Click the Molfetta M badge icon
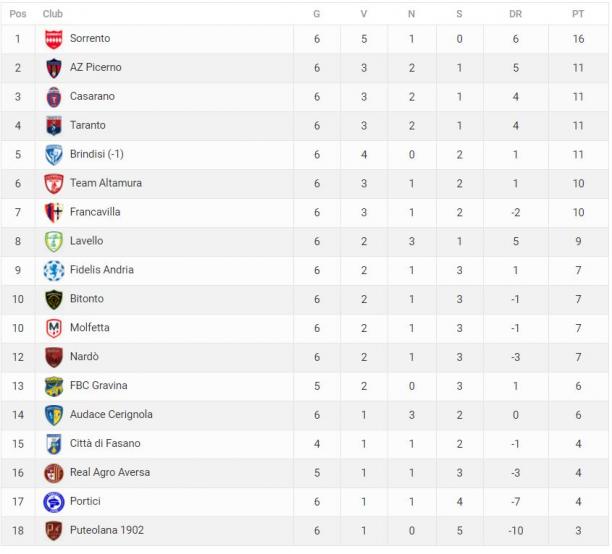 click(x=53, y=328)
